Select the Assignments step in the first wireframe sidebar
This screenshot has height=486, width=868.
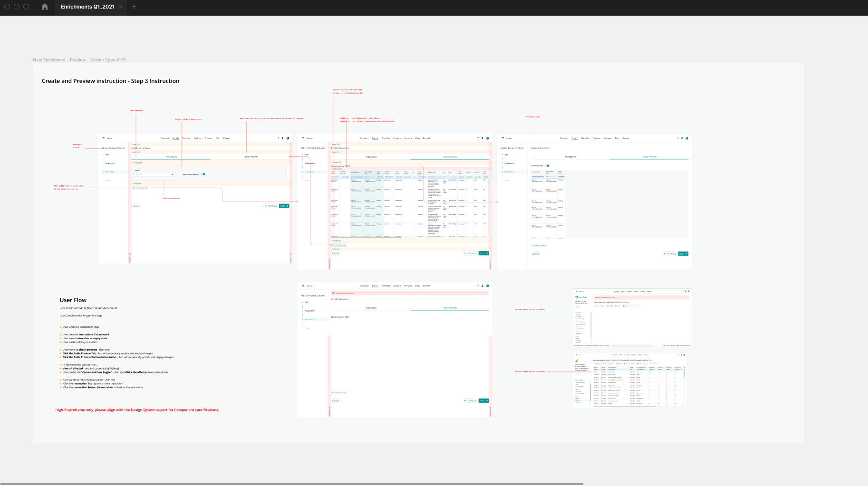coord(110,163)
